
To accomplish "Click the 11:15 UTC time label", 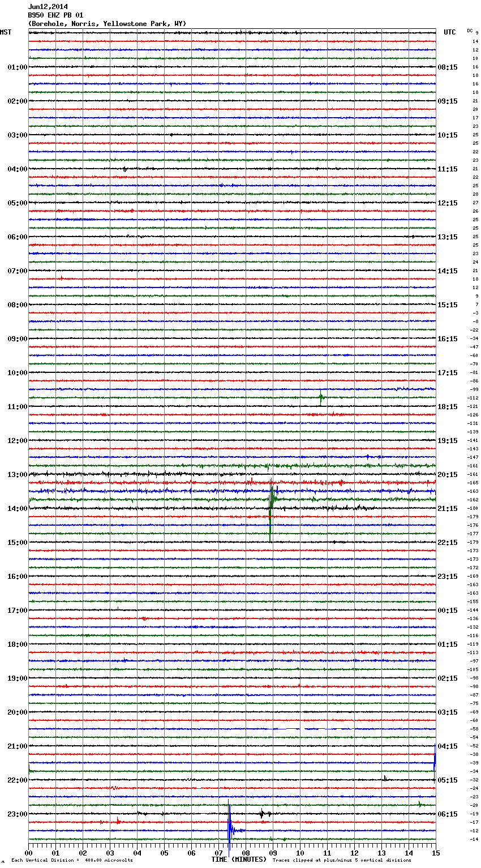I will pos(448,169).
